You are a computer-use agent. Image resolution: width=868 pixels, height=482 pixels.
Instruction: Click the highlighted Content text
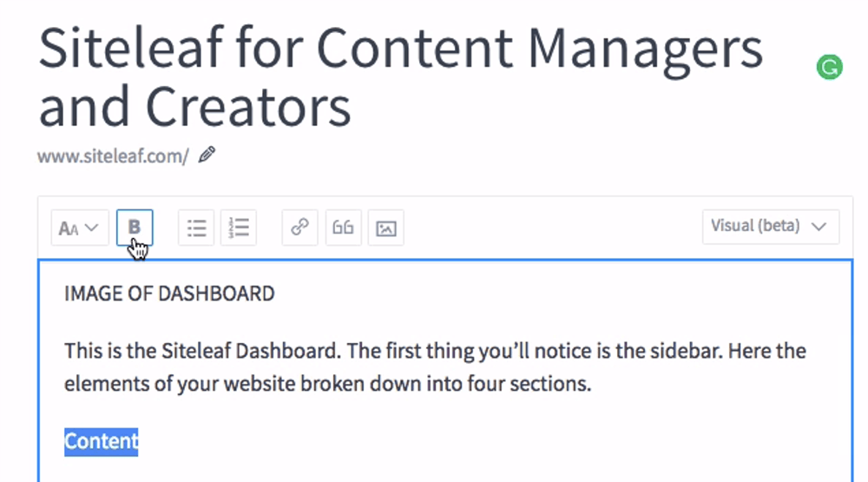point(101,441)
